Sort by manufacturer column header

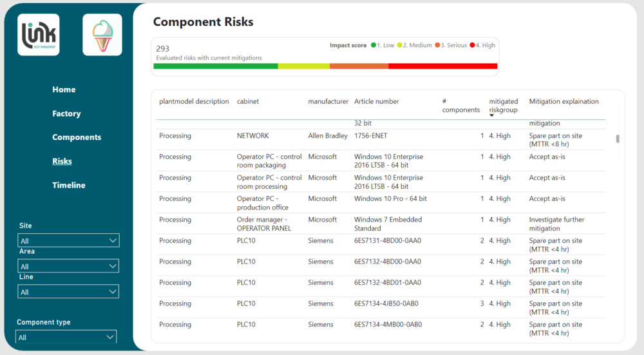pos(328,102)
